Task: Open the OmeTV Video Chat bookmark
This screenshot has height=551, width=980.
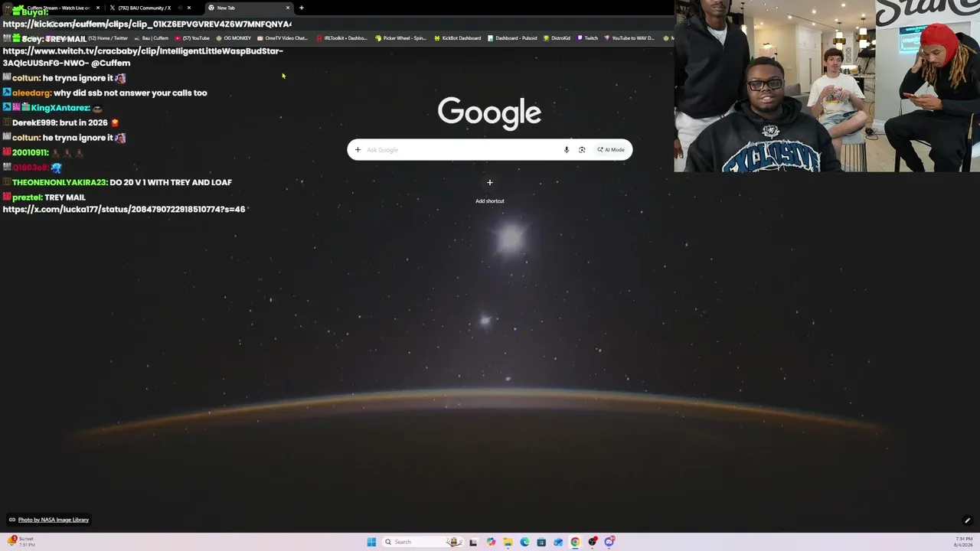Action: point(283,38)
